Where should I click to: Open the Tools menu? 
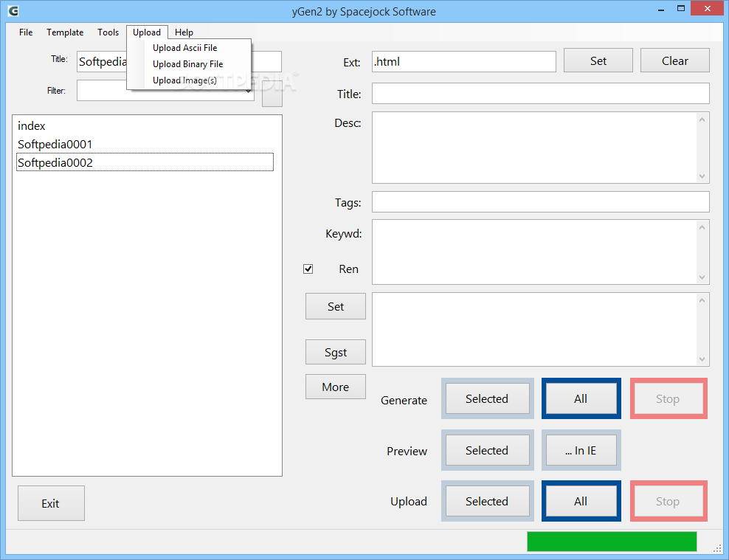coord(108,32)
